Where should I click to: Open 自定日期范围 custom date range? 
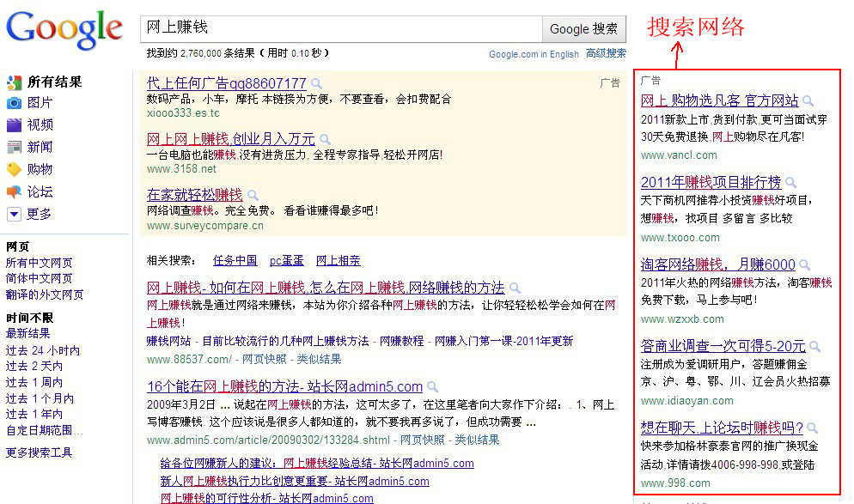click(x=44, y=430)
